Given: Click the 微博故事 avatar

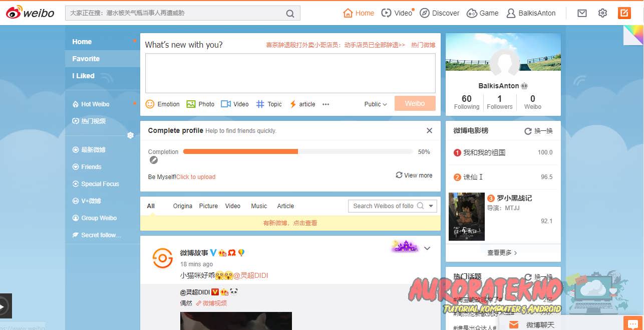Looking at the screenshot, I should [162, 259].
